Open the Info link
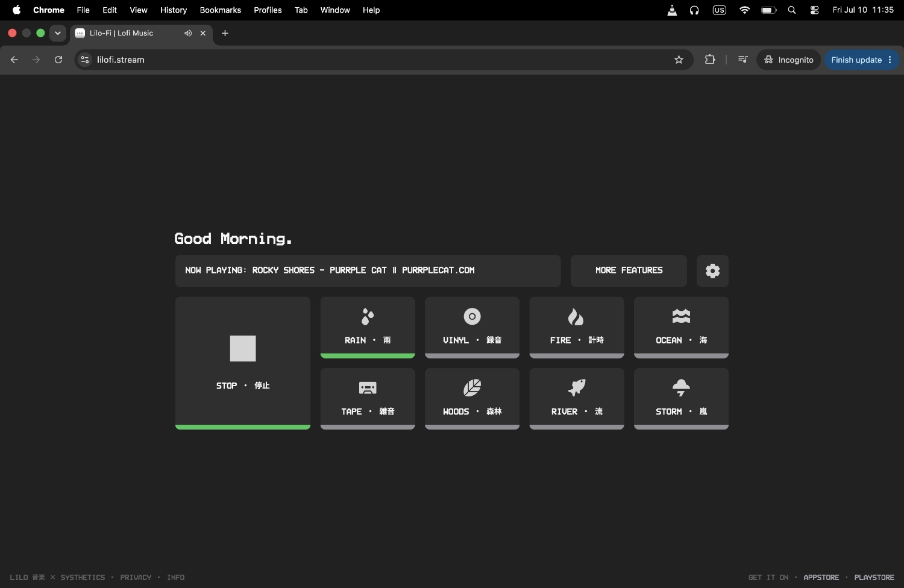904x588 pixels. pos(175,577)
